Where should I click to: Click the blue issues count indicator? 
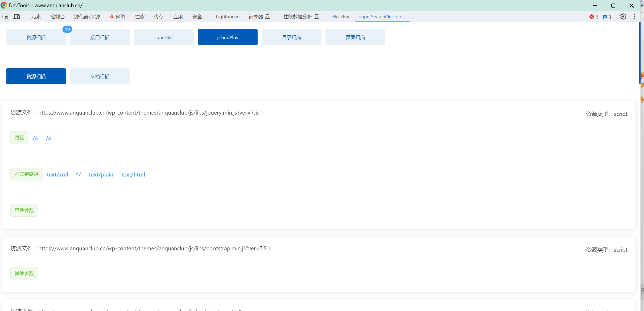[x=607, y=17]
